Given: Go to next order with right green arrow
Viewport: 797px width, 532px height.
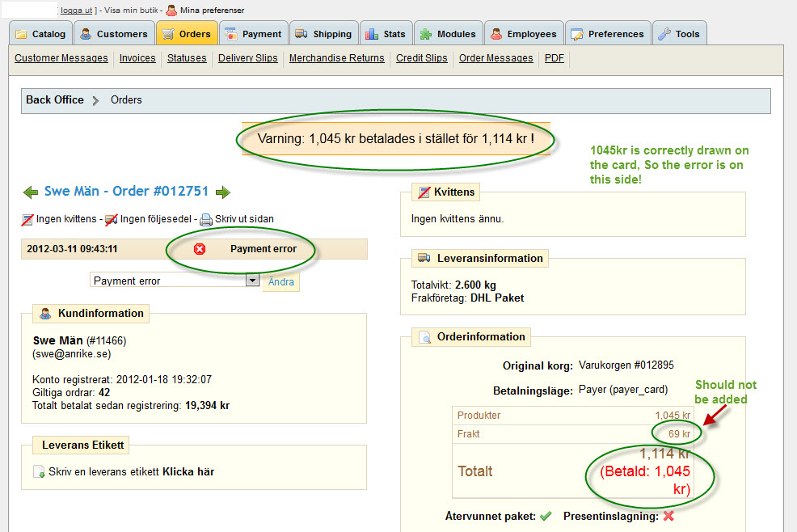Looking at the screenshot, I should [222, 192].
